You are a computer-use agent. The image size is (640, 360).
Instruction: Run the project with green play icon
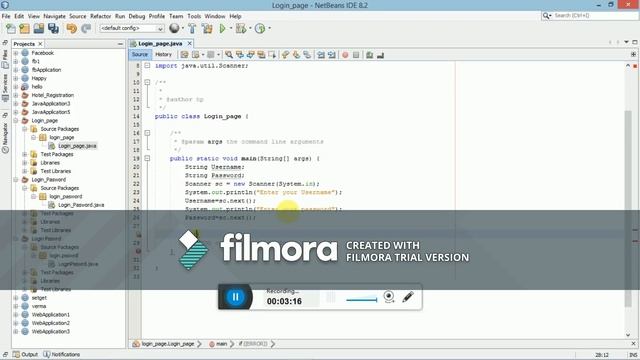point(222,29)
